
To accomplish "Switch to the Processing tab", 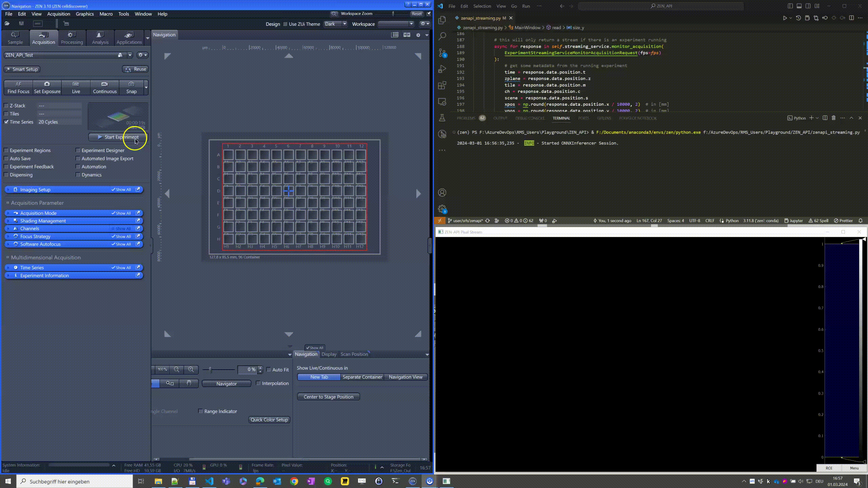I will (72, 38).
